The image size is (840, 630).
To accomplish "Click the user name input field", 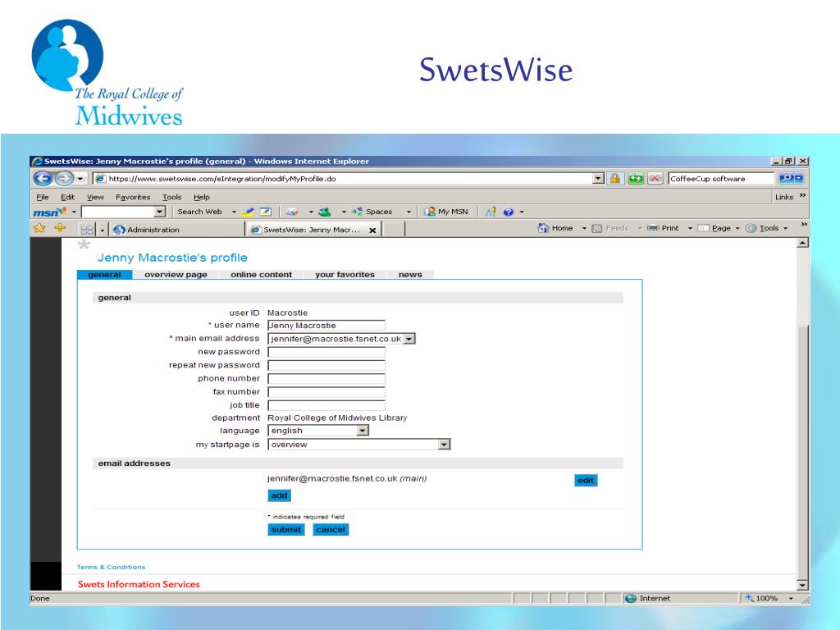I will click(x=326, y=325).
